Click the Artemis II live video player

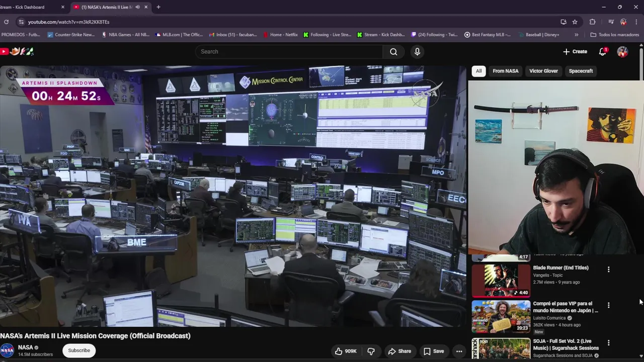coord(233,196)
